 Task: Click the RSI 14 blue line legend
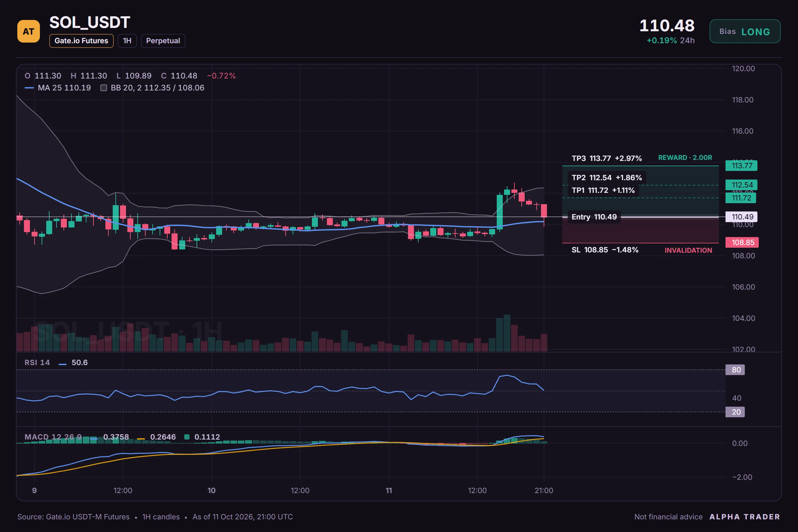click(x=63, y=364)
